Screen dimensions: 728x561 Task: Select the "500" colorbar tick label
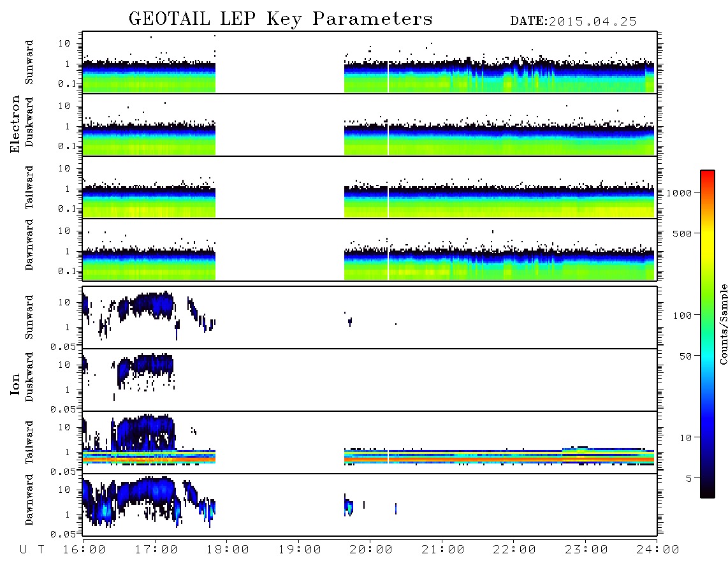(682, 233)
